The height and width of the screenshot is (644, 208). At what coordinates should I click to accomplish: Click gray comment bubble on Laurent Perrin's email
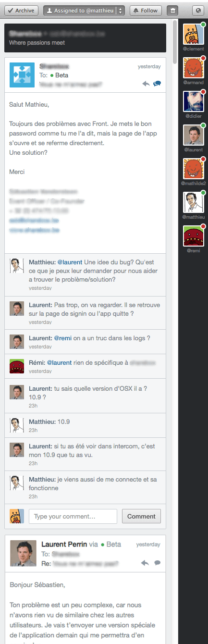point(157,562)
